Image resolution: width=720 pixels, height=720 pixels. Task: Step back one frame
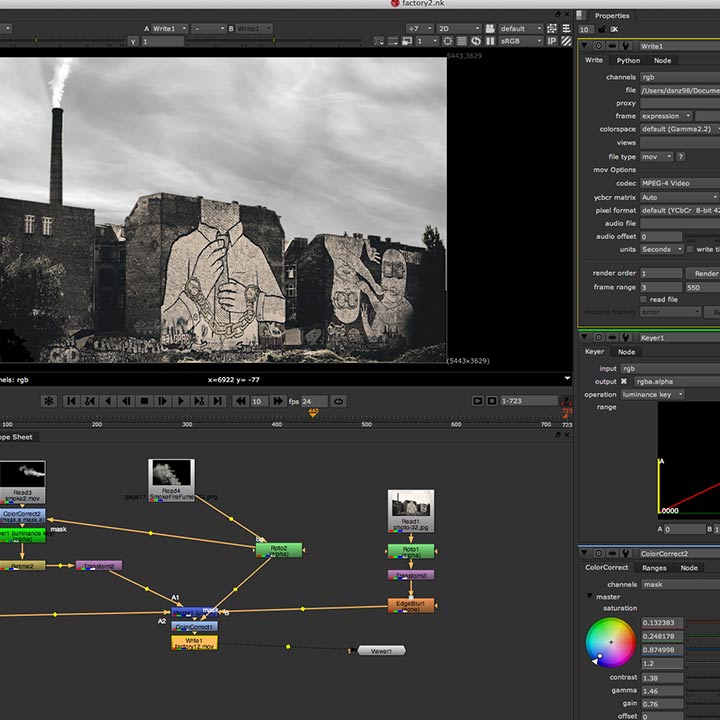(x=126, y=401)
